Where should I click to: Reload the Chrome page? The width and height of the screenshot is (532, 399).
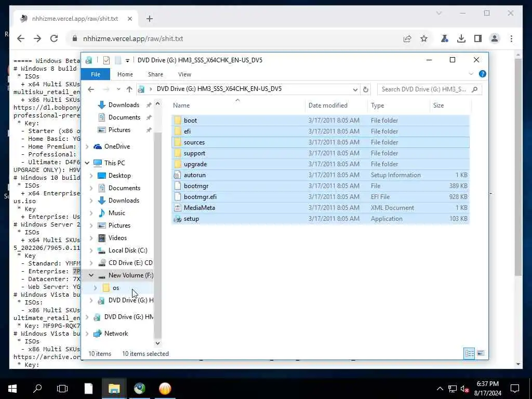pos(54,38)
